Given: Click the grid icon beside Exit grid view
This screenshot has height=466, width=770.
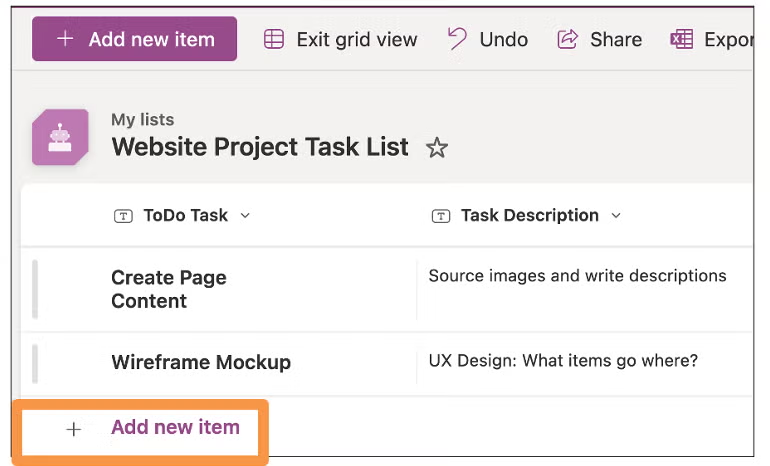Looking at the screenshot, I should pyautogui.click(x=274, y=39).
